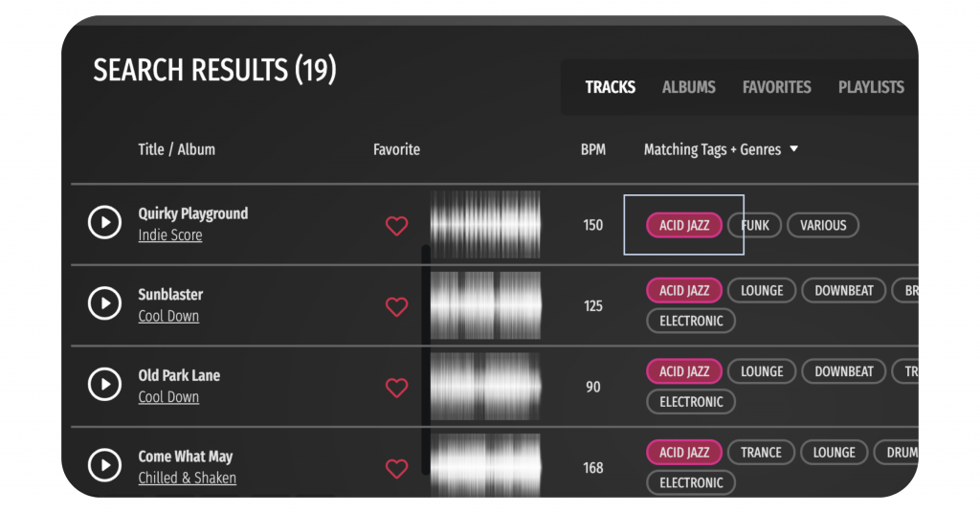Viewport: 980px width, 513px height.
Task: Favorite Come What May with the heart icon
Action: pyautogui.click(x=397, y=469)
